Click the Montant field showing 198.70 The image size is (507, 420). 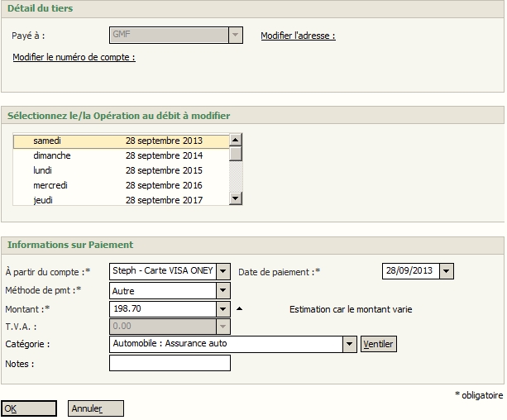pos(162,309)
